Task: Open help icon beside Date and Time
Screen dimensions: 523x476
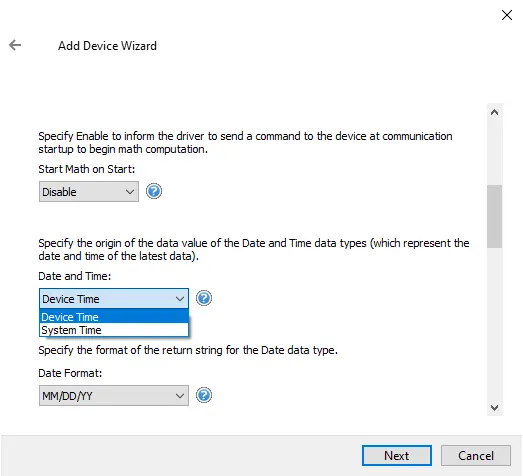Action: [x=204, y=298]
